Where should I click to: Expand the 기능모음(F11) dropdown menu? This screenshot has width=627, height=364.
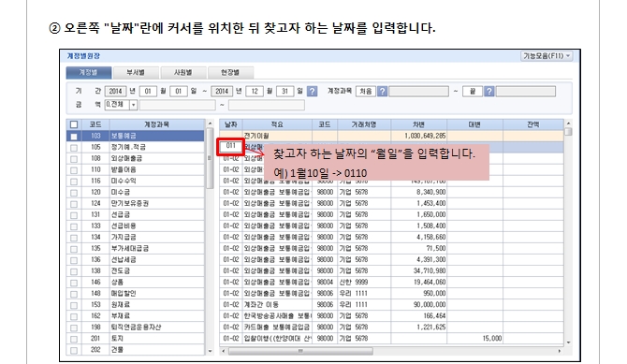[547, 56]
